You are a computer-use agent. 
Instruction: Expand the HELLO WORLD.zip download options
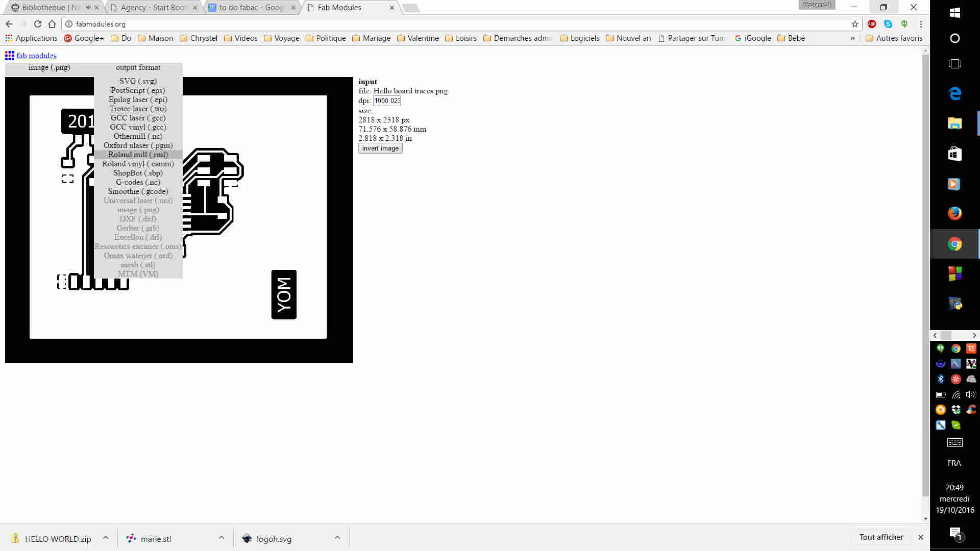point(106,538)
